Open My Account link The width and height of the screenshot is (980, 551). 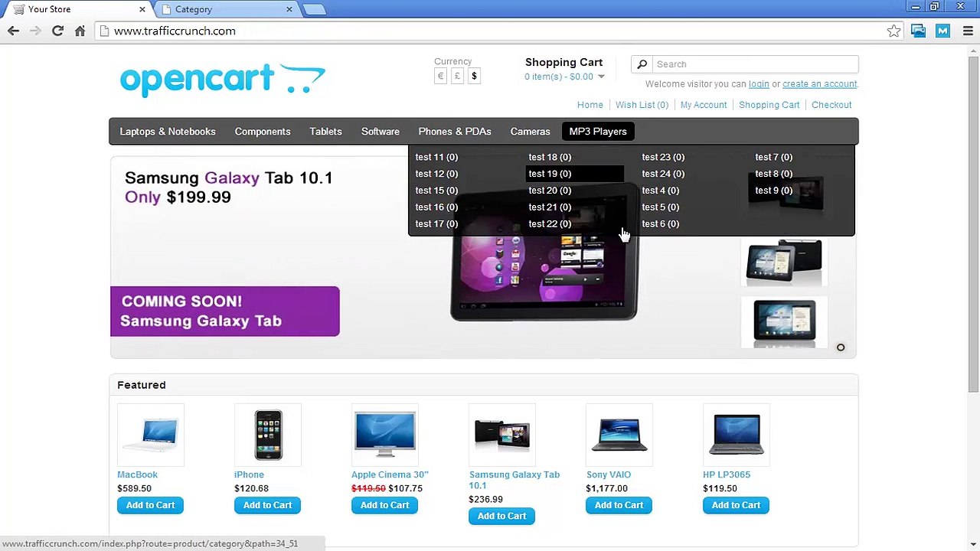[704, 105]
